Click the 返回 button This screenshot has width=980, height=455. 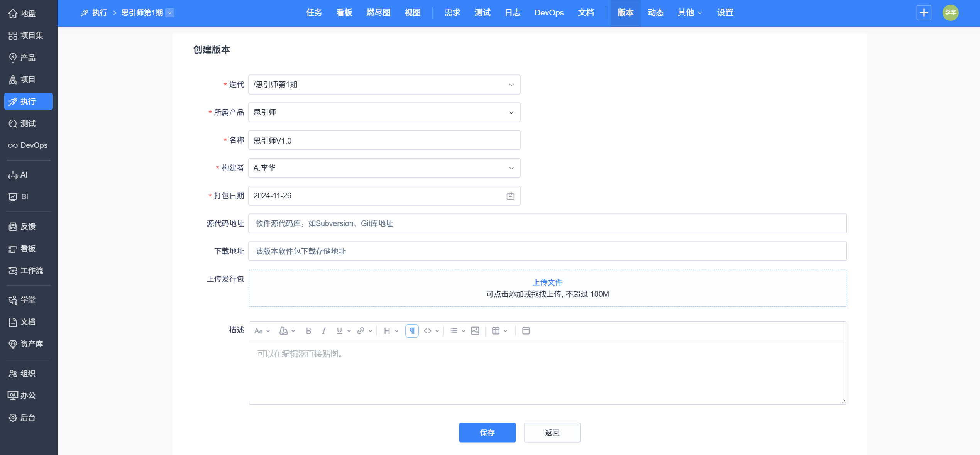point(552,432)
